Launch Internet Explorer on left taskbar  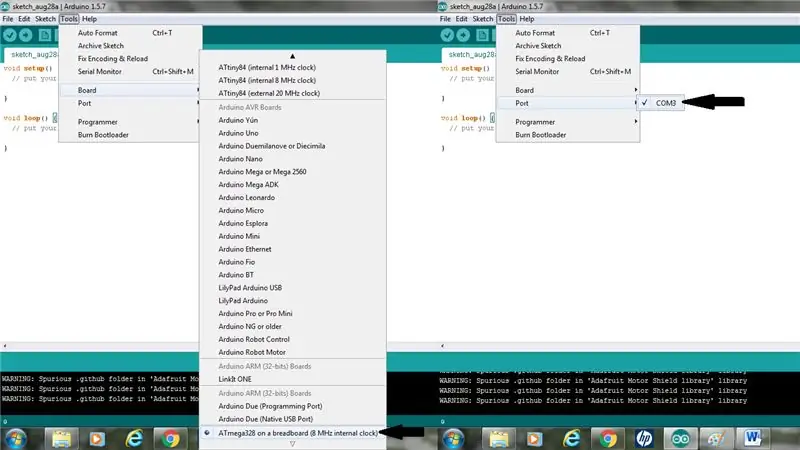click(x=134, y=439)
